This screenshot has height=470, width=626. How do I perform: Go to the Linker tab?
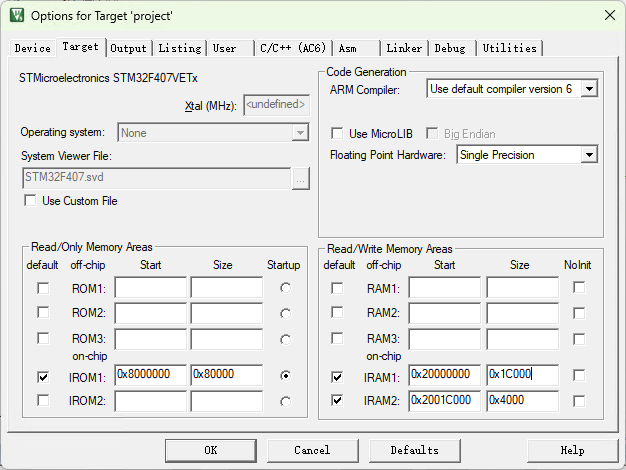tap(404, 48)
